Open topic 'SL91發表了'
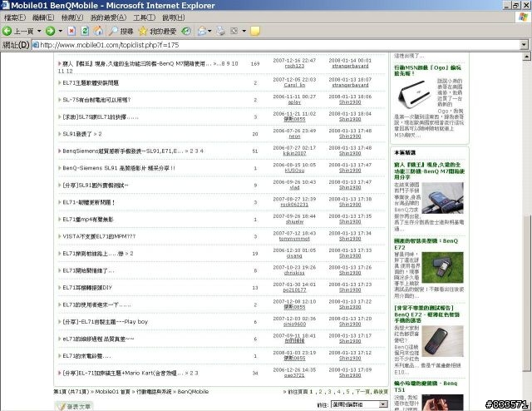 [77, 134]
